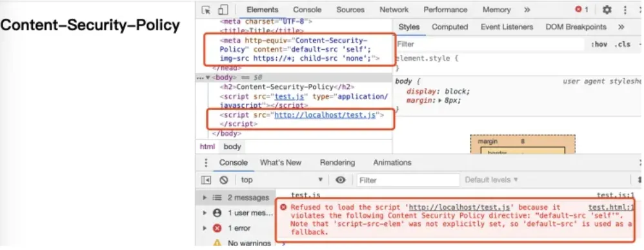Open the Rendering drawer tab
The width and height of the screenshot is (644, 250).
(337, 163)
